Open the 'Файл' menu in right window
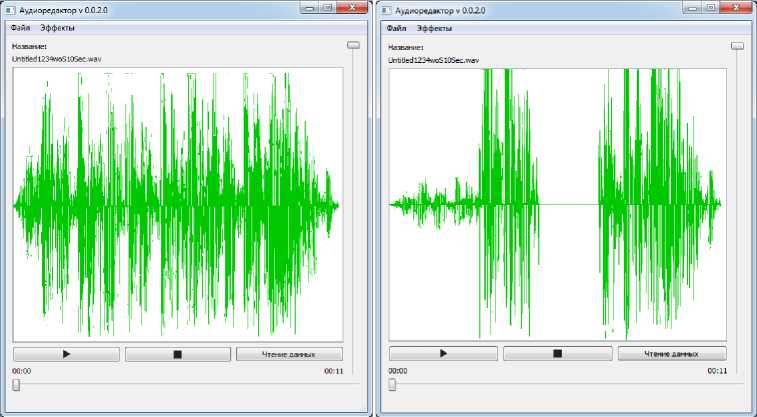 (397, 28)
